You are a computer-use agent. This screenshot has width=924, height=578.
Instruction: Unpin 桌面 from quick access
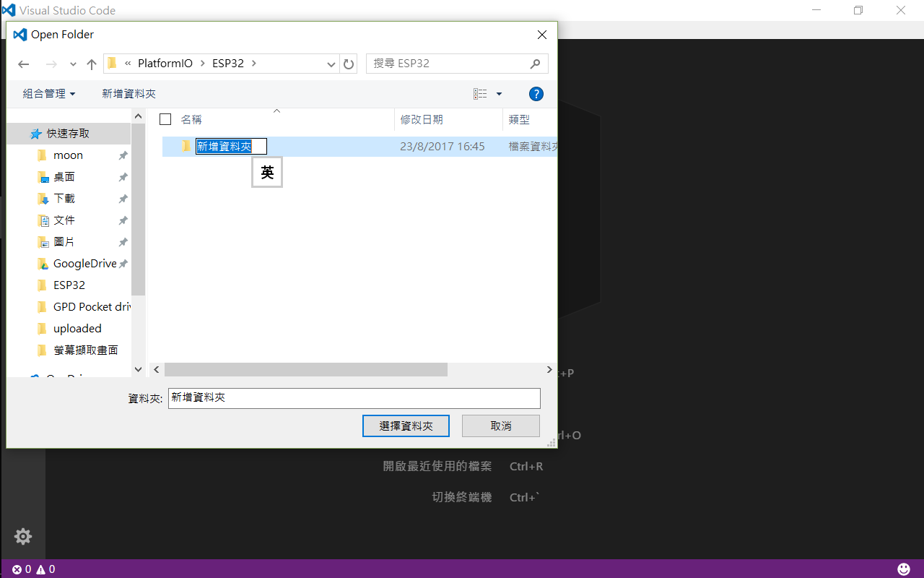(x=123, y=176)
